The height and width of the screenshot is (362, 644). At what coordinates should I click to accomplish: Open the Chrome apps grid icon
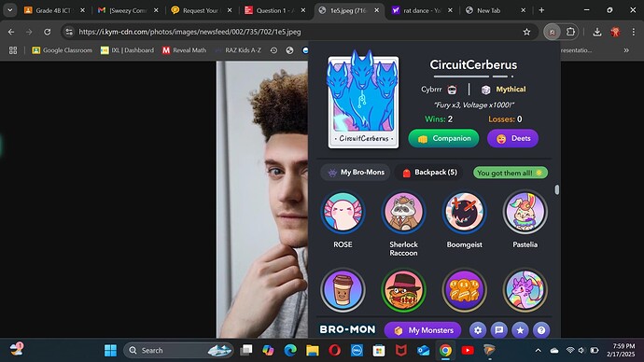coord(13,50)
